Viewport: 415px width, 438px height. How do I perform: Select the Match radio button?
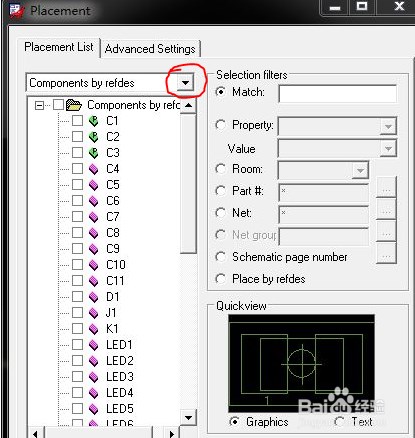click(220, 92)
